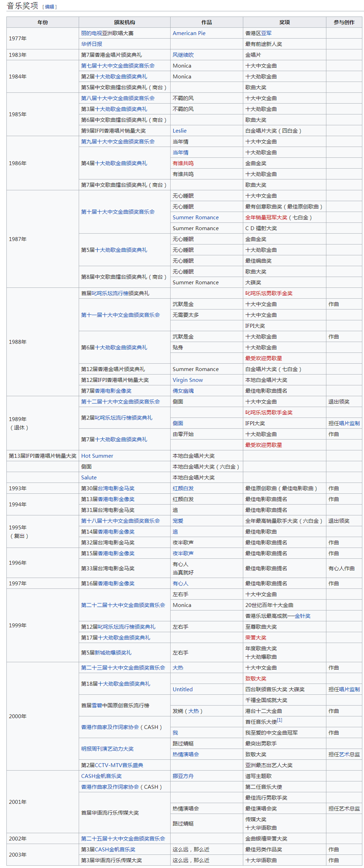Open the 挪亚方舟 link
The height and width of the screenshot is (868, 364).
[x=183, y=776]
